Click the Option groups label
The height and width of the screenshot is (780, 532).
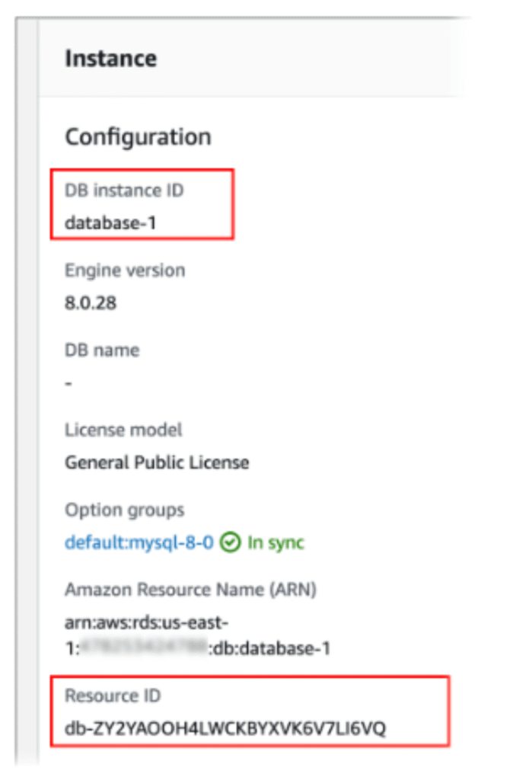click(125, 510)
